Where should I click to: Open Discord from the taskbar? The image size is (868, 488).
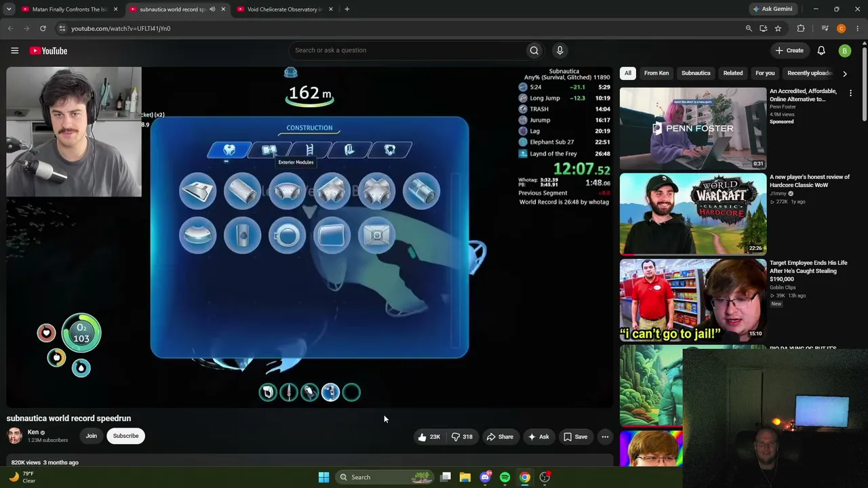[485, 477]
